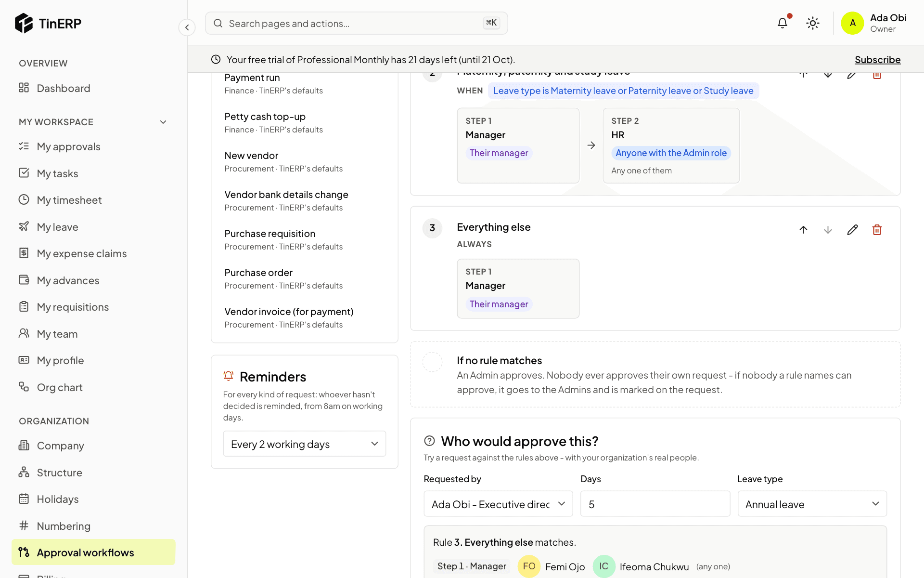This screenshot has width=924, height=578.
Task: Delete the Everything else rule
Action: (877, 230)
